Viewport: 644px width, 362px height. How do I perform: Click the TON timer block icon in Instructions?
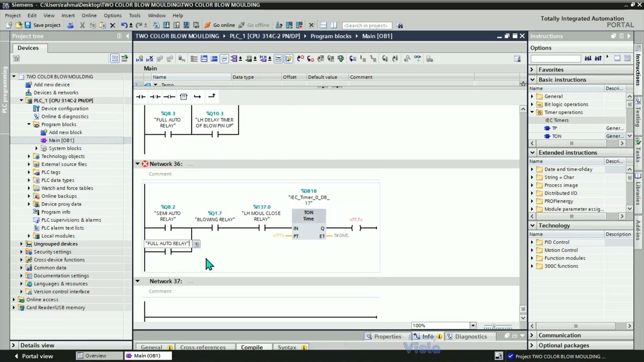[547, 136]
